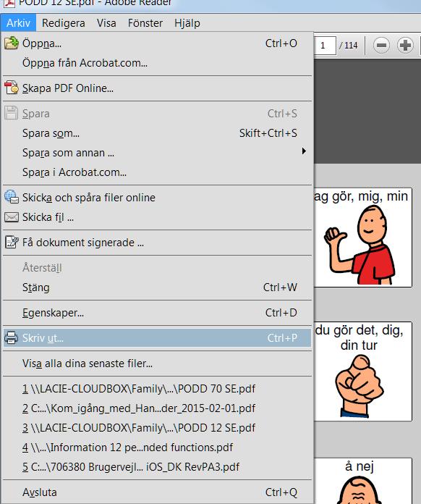The image size is (421, 504).
Task: Open Egenskaper... document properties
Action: point(157,313)
